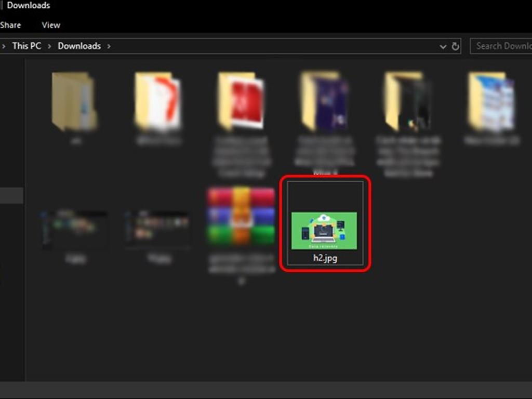Select the folder with dark purple contents
The image size is (532, 399).
[324, 102]
